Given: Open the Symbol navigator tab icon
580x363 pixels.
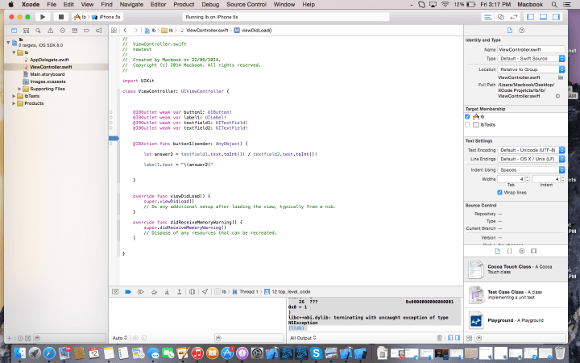Looking at the screenshot, I should pos(26,30).
